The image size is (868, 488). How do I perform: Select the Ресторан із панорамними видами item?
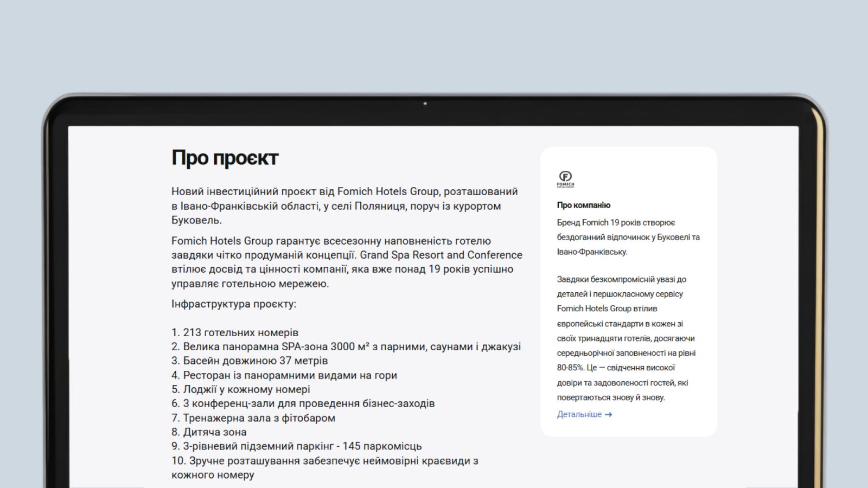point(284,375)
